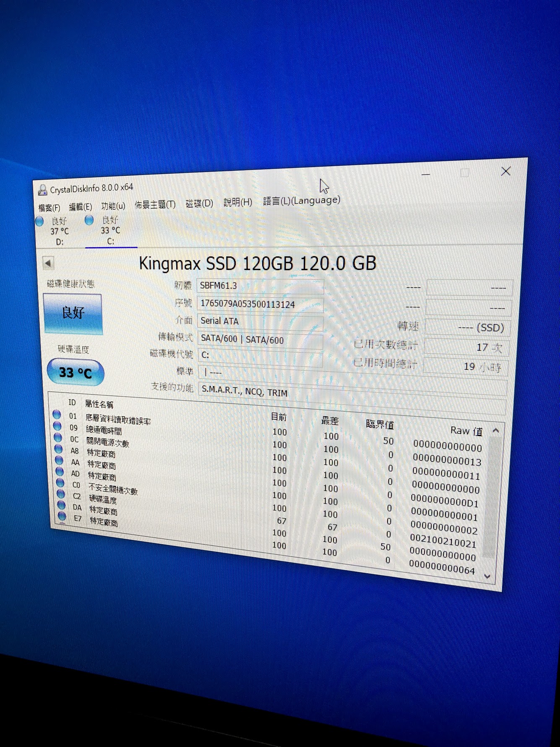Click the status circle for attribute A8
Screen dimensions: 560x747
pyautogui.click(x=59, y=449)
